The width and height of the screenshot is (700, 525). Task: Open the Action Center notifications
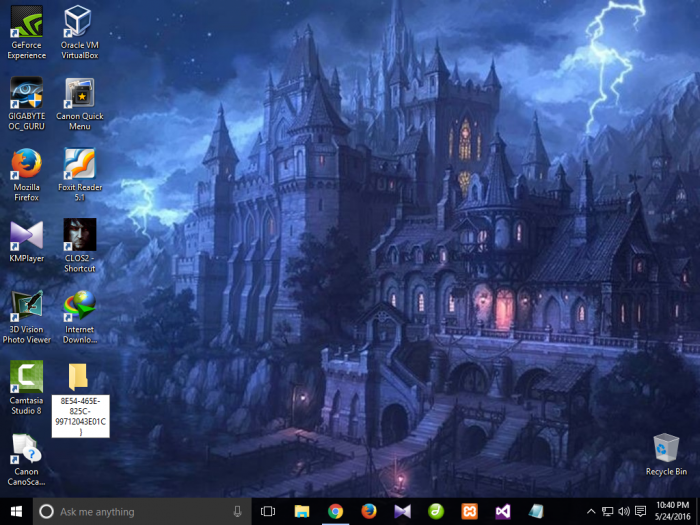[641, 512]
